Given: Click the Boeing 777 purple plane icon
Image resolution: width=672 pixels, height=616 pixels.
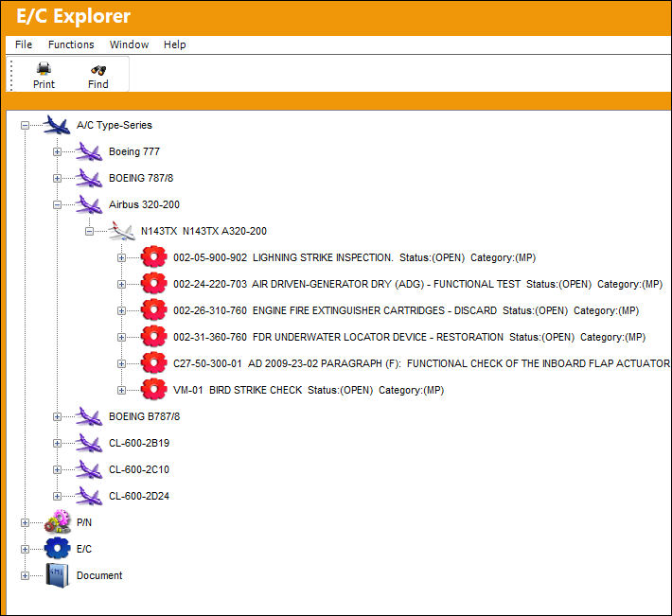Looking at the screenshot, I should click(x=89, y=151).
